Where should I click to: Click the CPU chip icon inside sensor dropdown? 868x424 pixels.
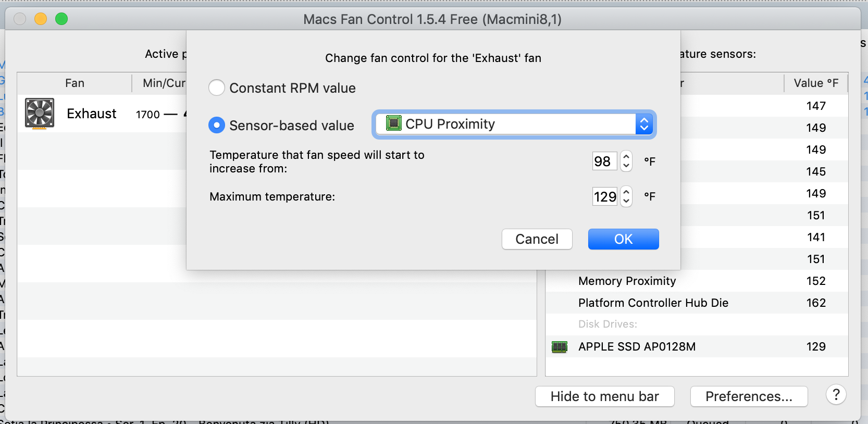394,124
